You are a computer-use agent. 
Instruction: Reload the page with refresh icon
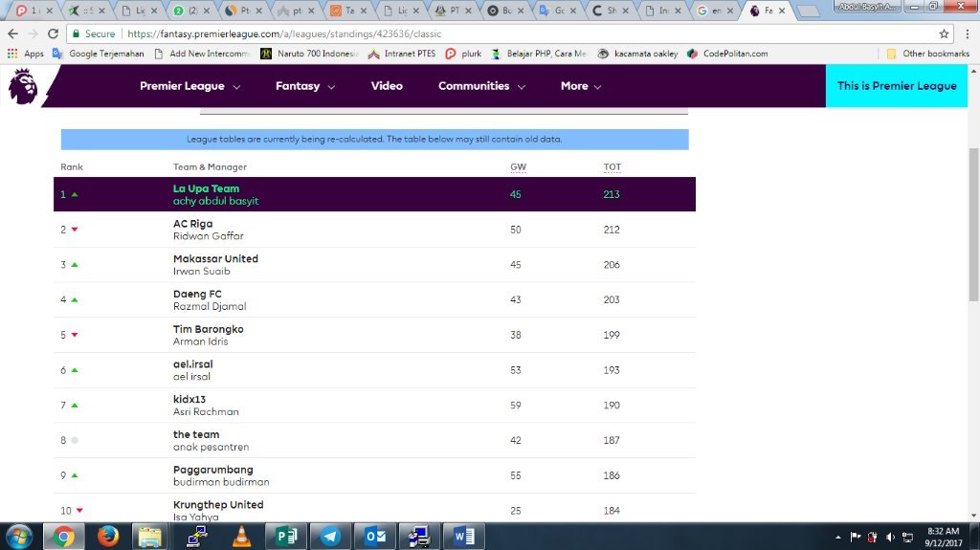[54, 33]
